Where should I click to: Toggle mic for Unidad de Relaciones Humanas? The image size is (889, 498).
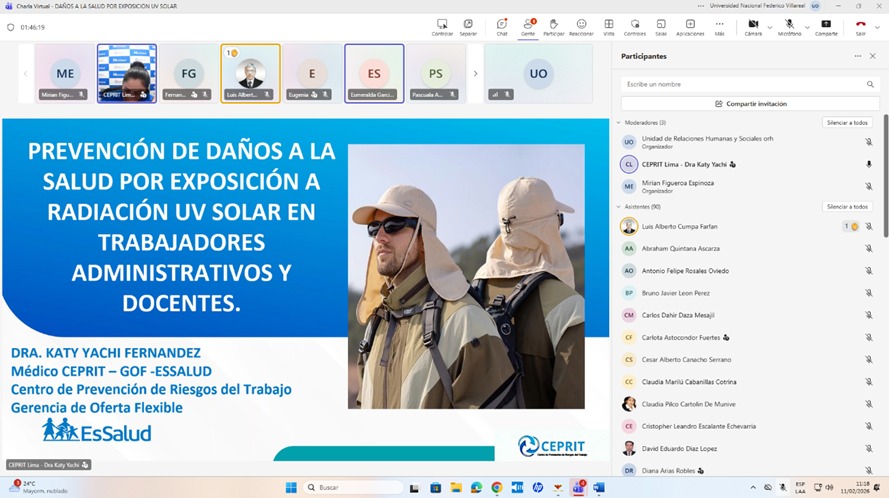click(x=869, y=142)
